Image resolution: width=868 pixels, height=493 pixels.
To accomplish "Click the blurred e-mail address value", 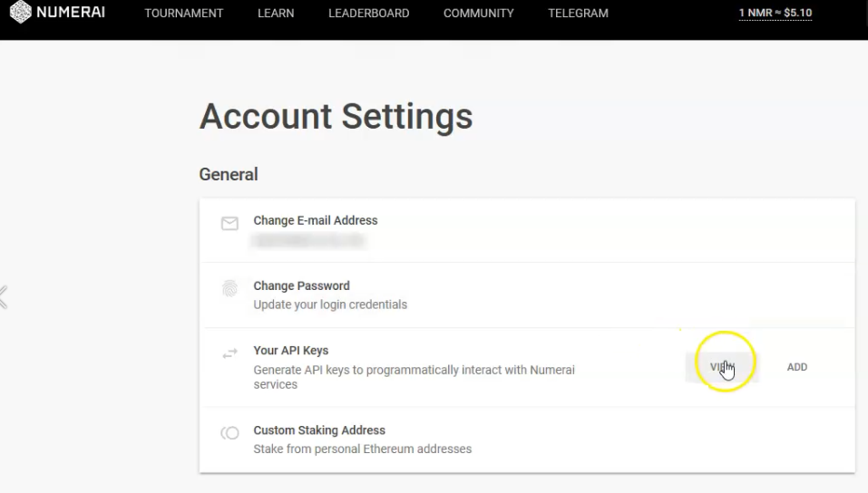I will tap(308, 240).
